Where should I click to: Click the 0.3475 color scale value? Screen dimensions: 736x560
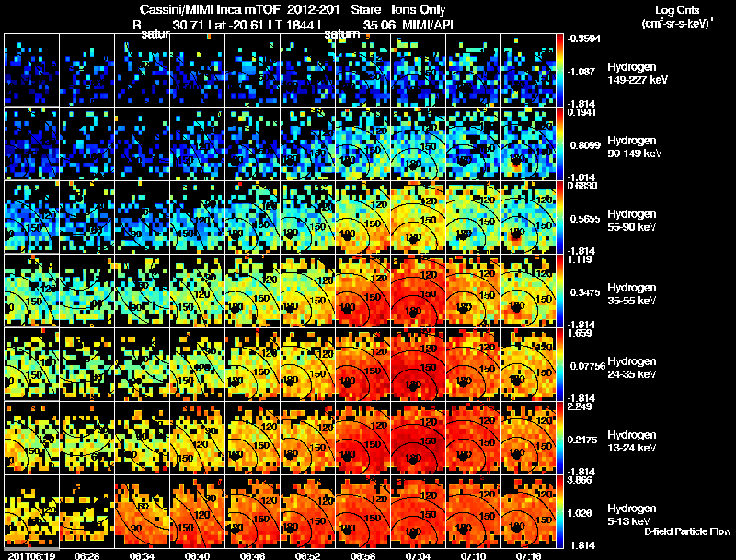point(585,292)
